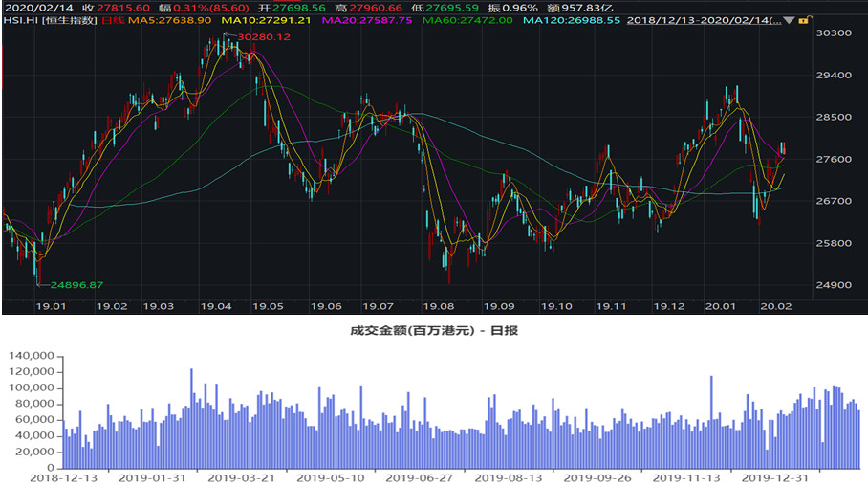The height and width of the screenshot is (486, 868).
Task: Click the MA20:27587.75 indicator label
Action: 367,20
